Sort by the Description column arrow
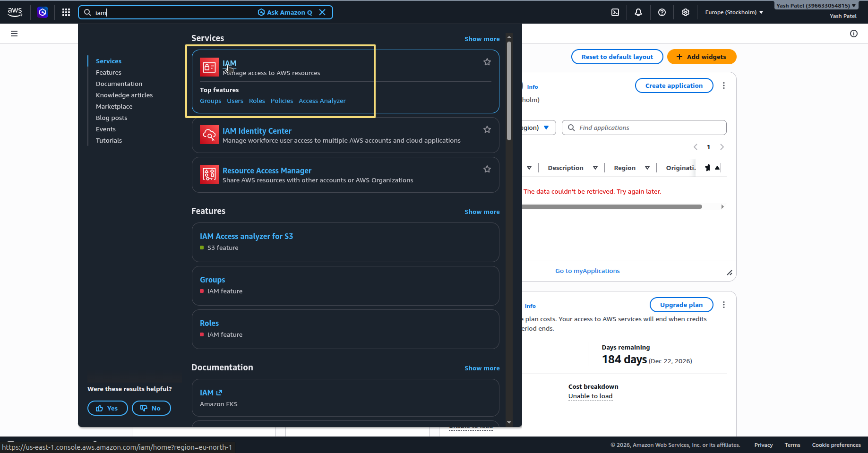The height and width of the screenshot is (453, 868). click(595, 168)
